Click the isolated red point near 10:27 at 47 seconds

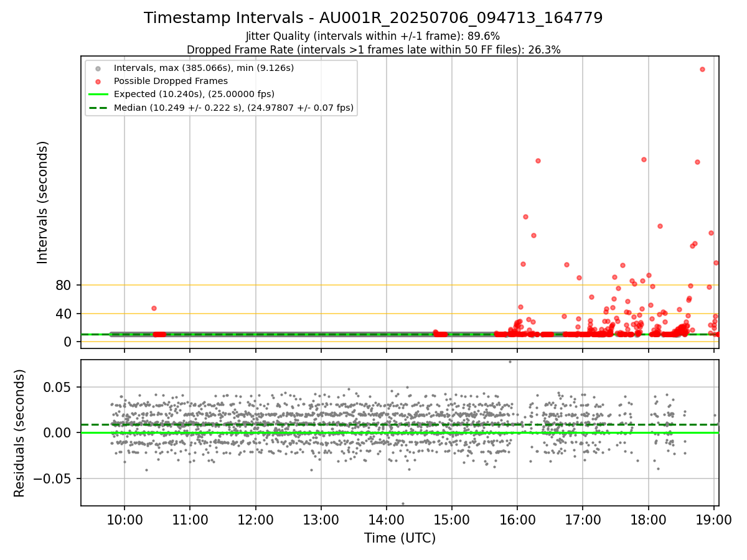point(154,308)
